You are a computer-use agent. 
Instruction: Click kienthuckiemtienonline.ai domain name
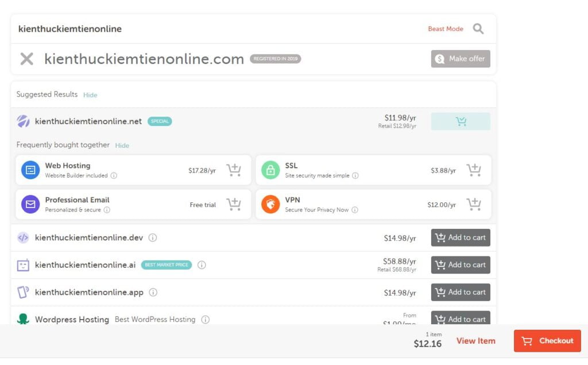pos(85,265)
